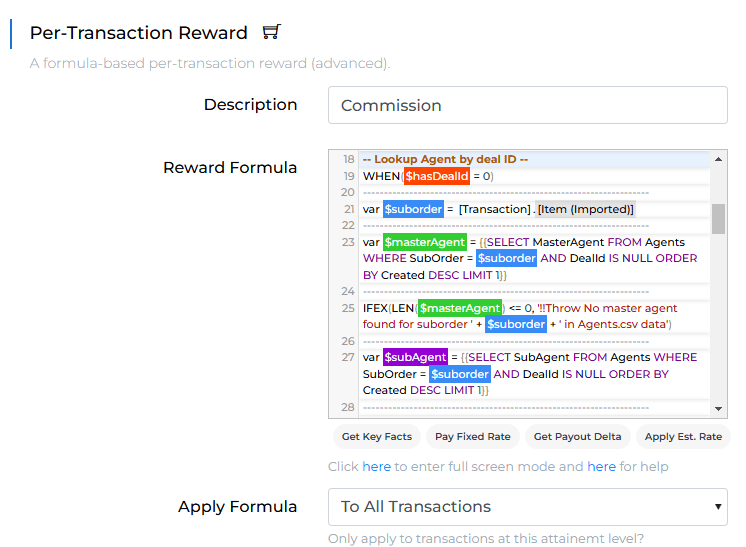This screenshot has width=746, height=547.
Task: Click the formula editor vertical scrollbar thumb
Action: pos(719,218)
